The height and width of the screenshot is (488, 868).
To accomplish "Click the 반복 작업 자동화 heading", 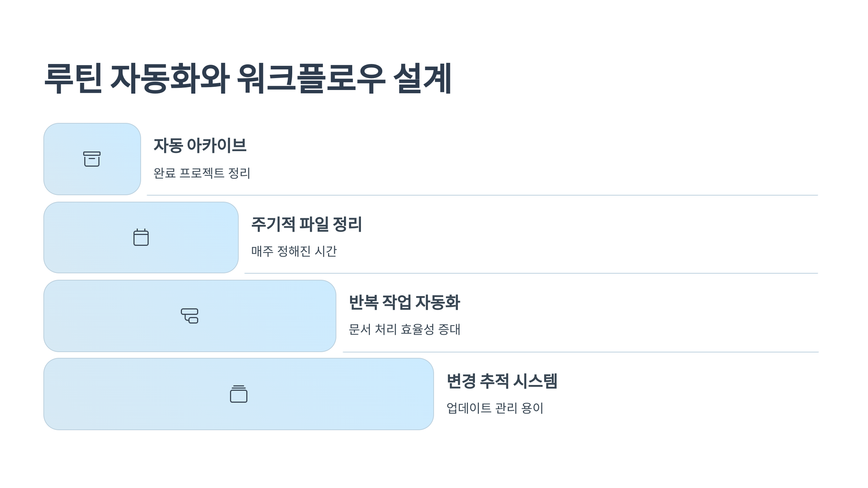I will 404,302.
